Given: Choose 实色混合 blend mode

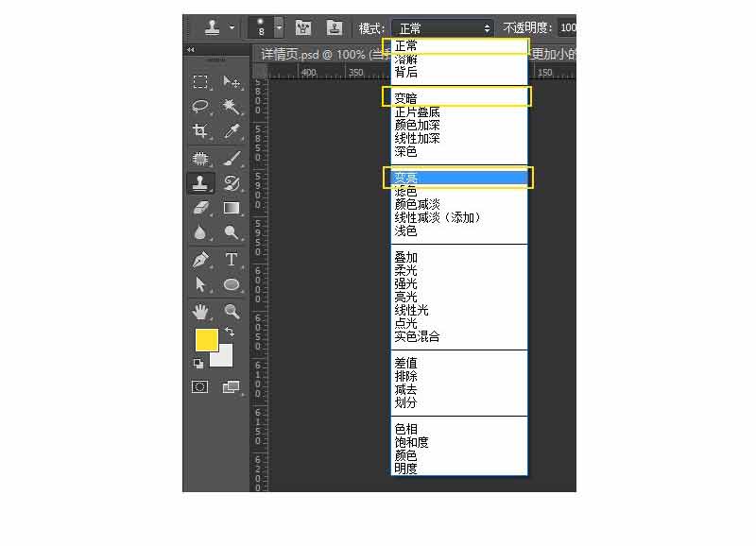Looking at the screenshot, I should point(459,336).
